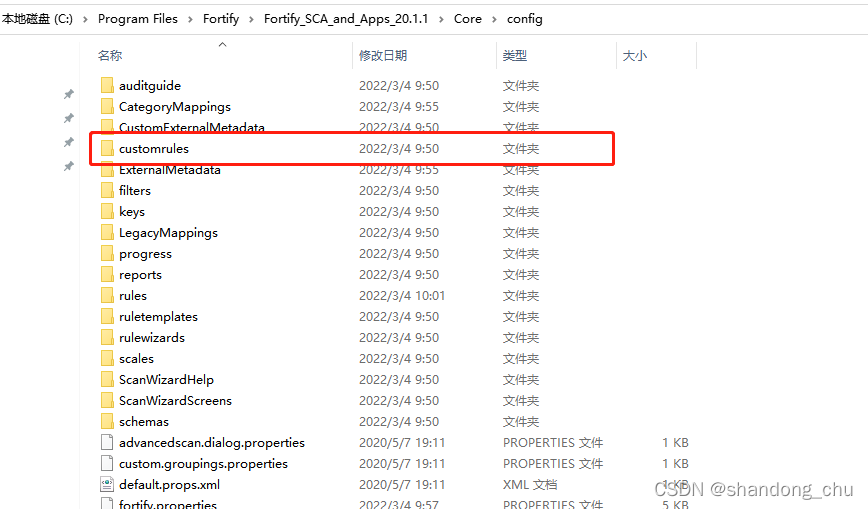Select the reports folder name

tap(141, 275)
